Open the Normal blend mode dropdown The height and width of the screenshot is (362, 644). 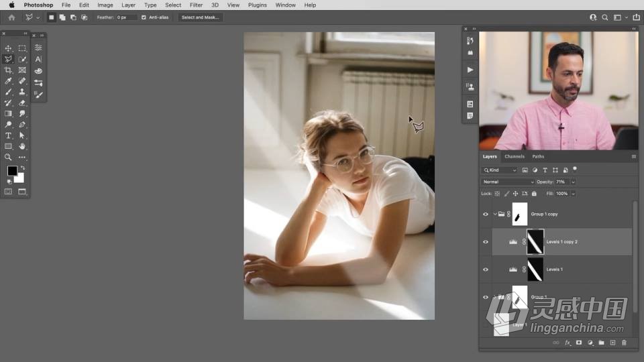click(508, 182)
